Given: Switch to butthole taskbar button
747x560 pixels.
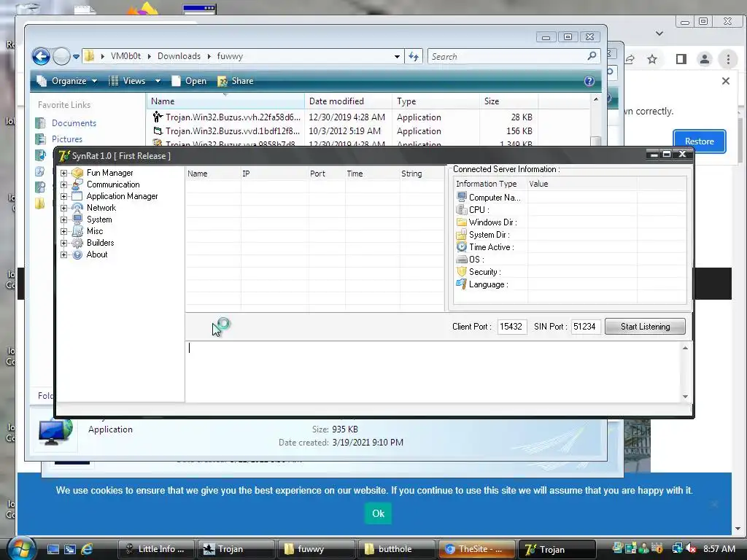Looking at the screenshot, I should coord(396,549).
